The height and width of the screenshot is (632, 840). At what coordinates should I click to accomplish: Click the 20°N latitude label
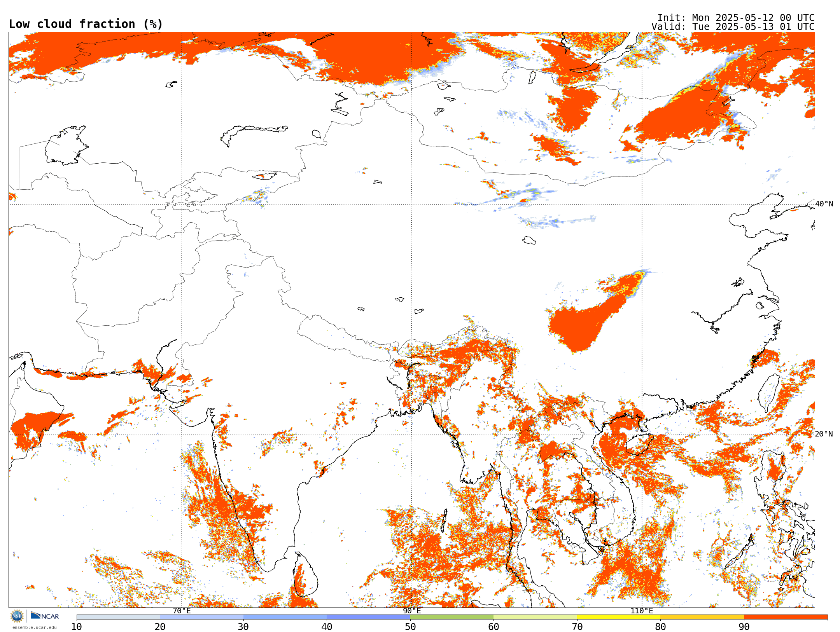coord(824,434)
